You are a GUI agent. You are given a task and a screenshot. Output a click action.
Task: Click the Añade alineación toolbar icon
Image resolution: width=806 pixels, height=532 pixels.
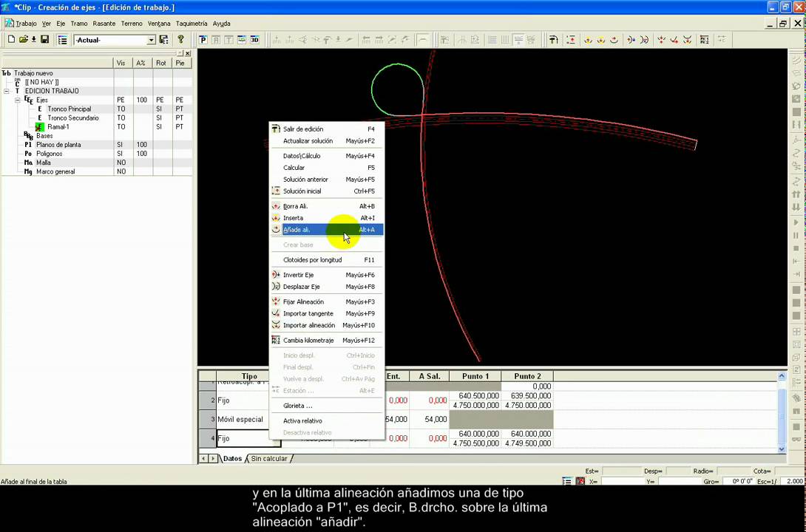pos(614,40)
